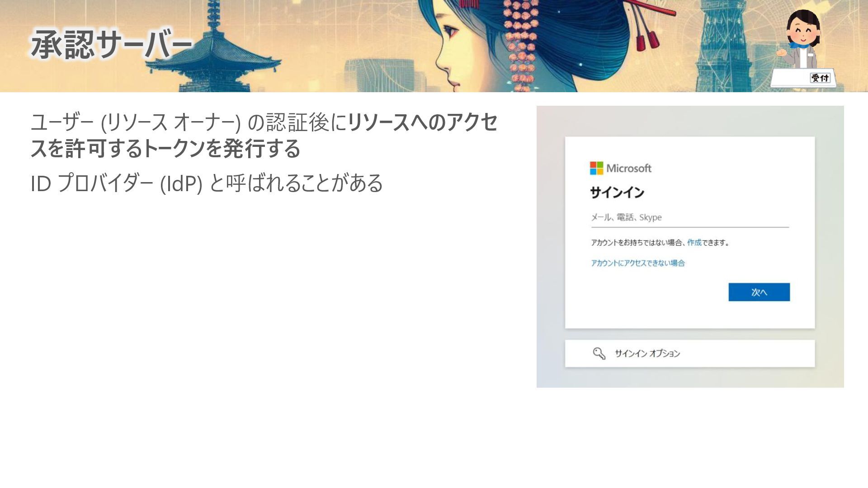Click the receptionist woman illustration
The height and width of the screenshot is (488, 868).
click(802, 38)
